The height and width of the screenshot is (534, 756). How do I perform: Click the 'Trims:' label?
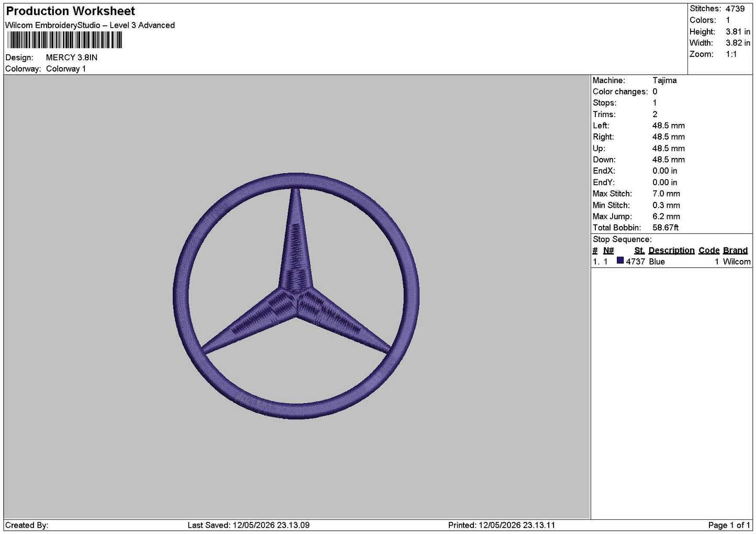(x=604, y=115)
